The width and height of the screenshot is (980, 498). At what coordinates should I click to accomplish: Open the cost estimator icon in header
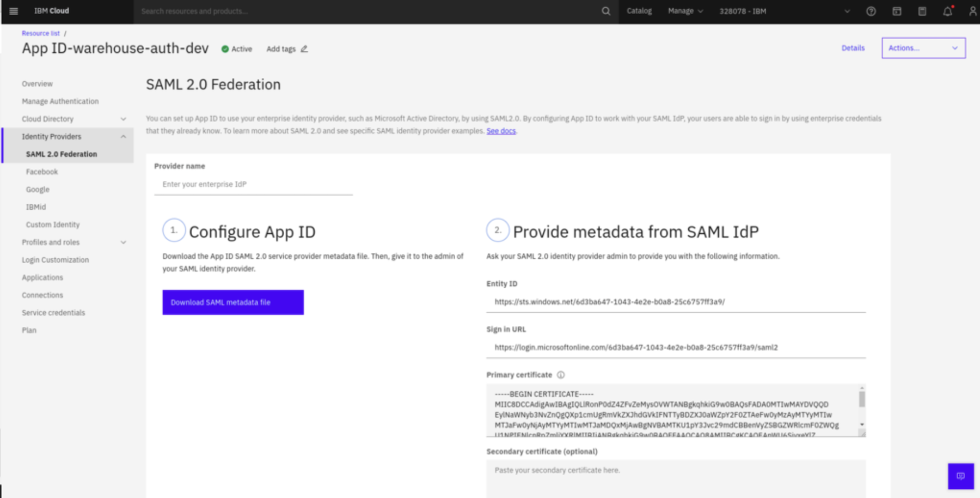897,11
